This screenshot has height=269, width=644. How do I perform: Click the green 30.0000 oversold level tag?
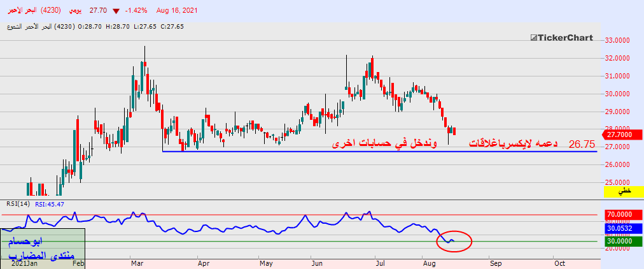tap(620, 241)
